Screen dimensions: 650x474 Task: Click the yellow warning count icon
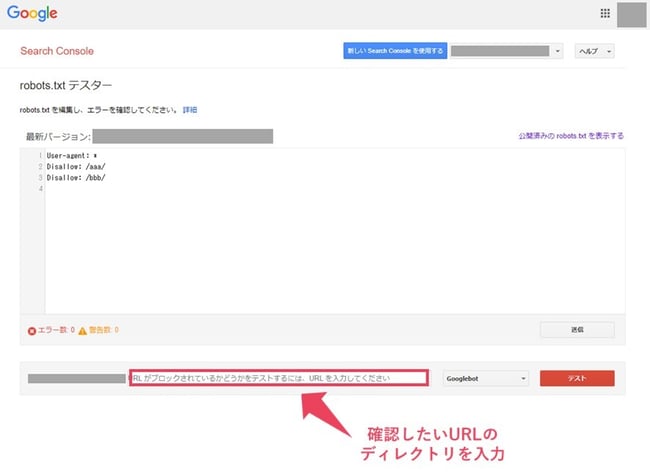point(83,329)
